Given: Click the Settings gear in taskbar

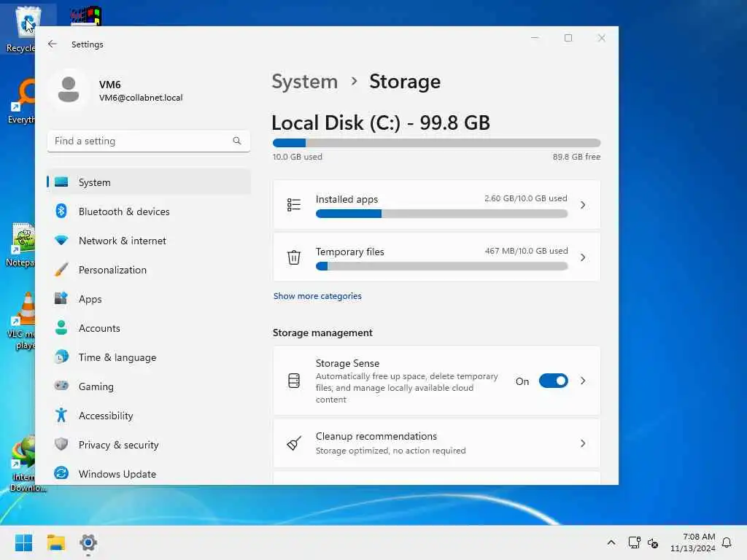Looking at the screenshot, I should 88,542.
